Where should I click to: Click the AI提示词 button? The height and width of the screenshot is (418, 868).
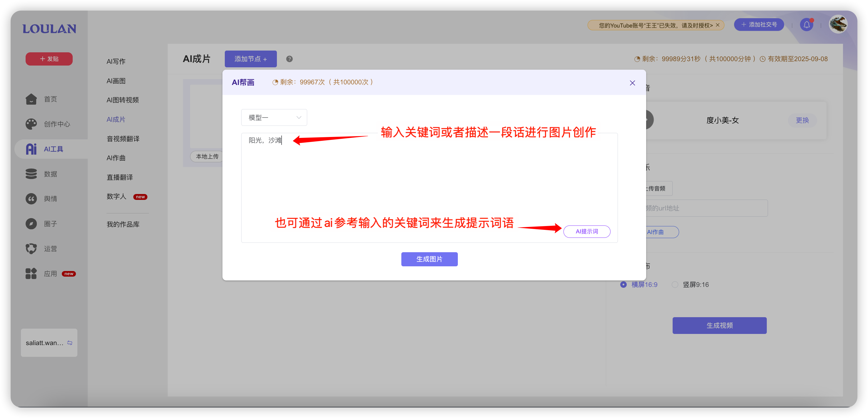[x=587, y=231]
